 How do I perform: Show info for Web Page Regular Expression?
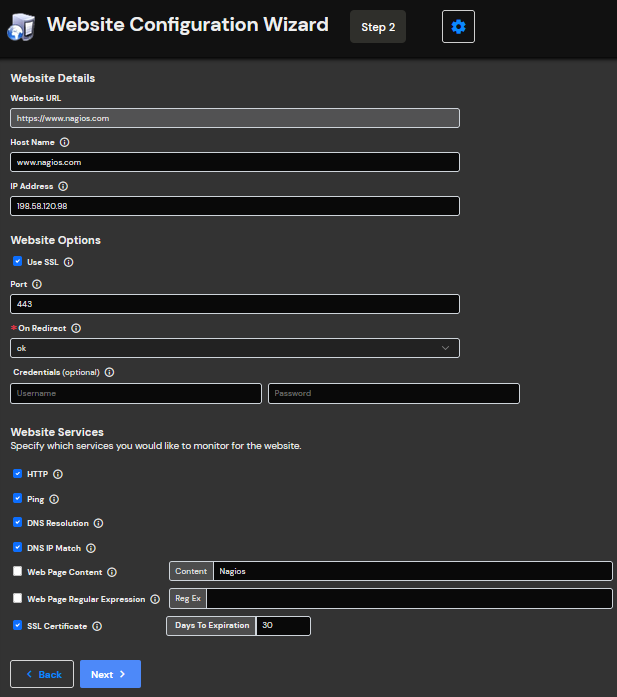155,599
